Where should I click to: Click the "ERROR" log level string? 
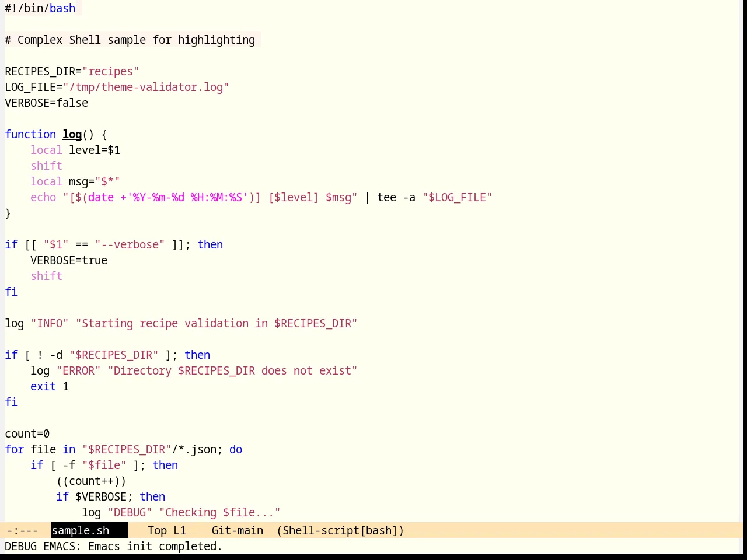pos(79,370)
